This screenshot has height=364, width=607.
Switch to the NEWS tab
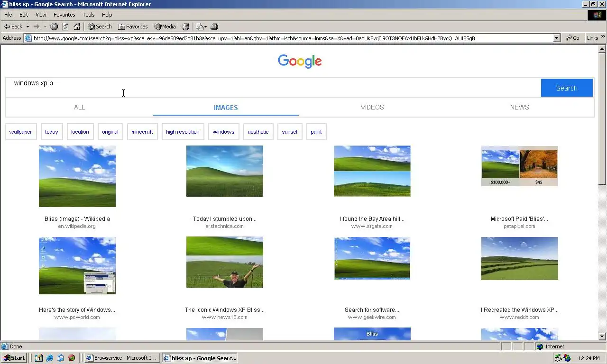point(519,107)
